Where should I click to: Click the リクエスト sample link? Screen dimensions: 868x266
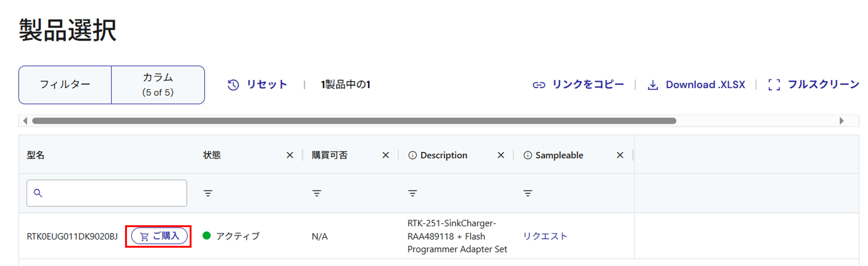coord(545,236)
